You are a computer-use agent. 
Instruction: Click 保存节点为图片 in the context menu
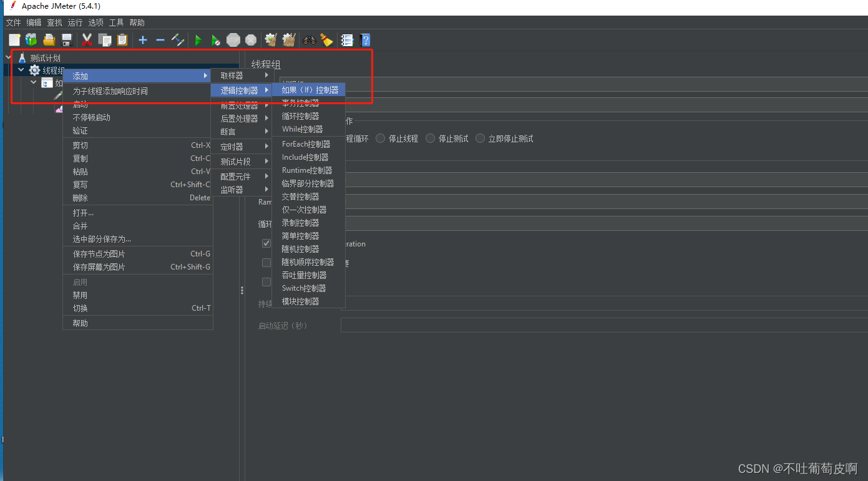138,254
